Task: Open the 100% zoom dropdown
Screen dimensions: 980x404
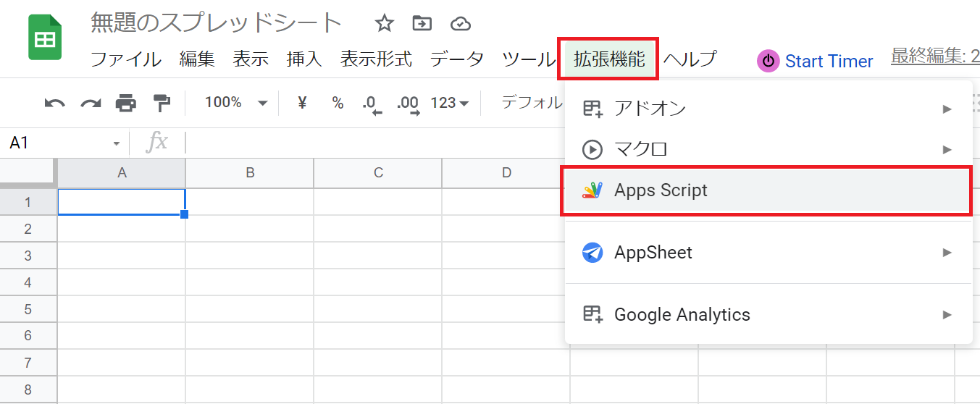Action: pyautogui.click(x=236, y=103)
